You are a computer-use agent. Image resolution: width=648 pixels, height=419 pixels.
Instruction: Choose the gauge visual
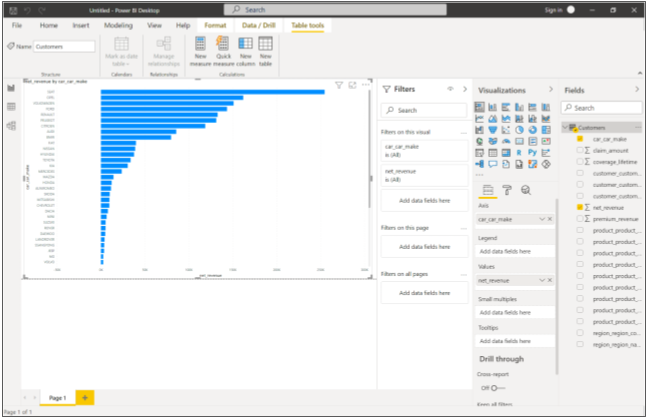coord(506,141)
